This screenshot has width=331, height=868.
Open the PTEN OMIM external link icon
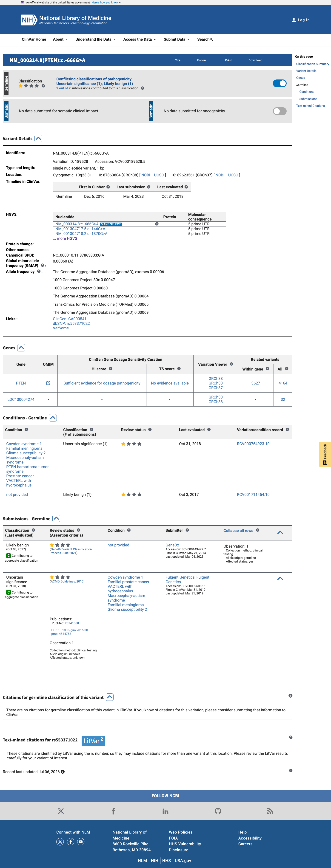(x=48, y=383)
